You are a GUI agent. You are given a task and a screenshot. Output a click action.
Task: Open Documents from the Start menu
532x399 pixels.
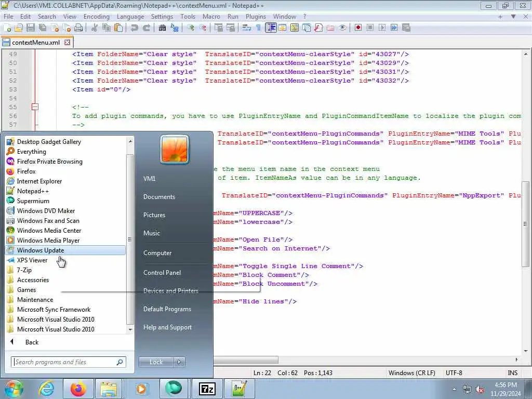point(159,197)
